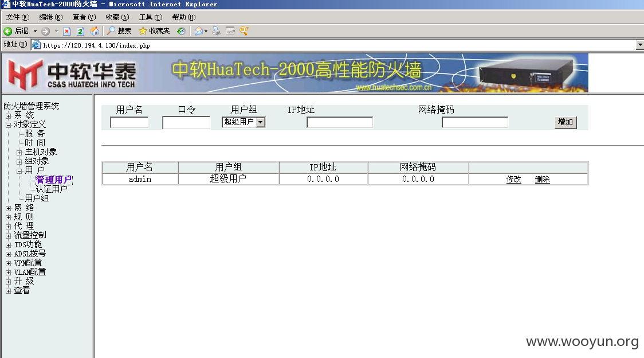The width and height of the screenshot is (644, 358).
Task: Click the 0.0.0.0 IP地址 cell
Action: point(323,179)
